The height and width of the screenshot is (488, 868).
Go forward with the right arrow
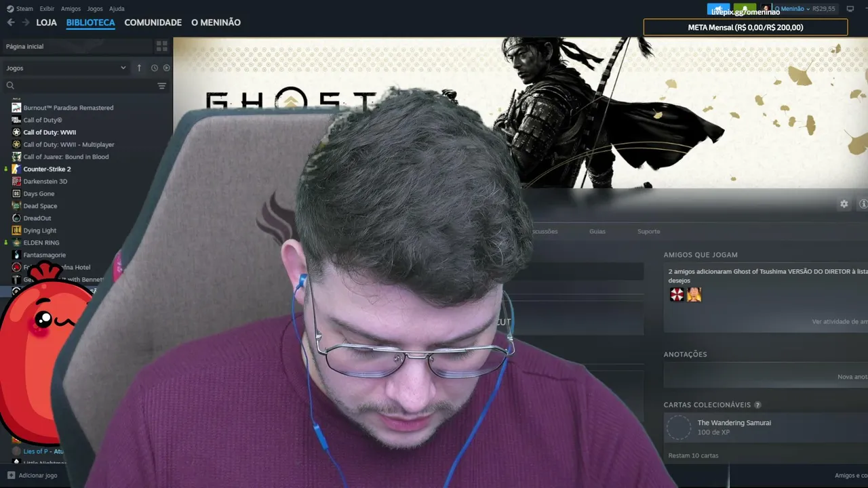click(25, 22)
